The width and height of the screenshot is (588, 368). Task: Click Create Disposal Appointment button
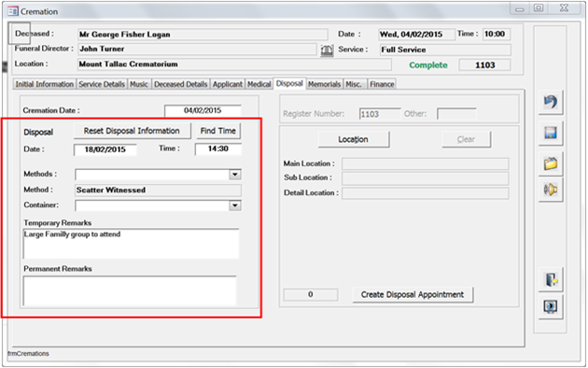(x=413, y=295)
